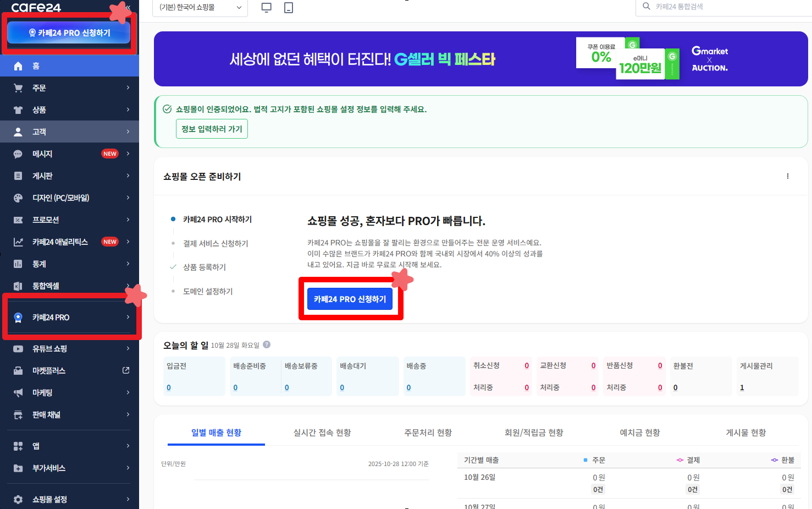812x509 pixels.
Task: Click the 환불전 count tile
Action: pyautogui.click(x=700, y=376)
